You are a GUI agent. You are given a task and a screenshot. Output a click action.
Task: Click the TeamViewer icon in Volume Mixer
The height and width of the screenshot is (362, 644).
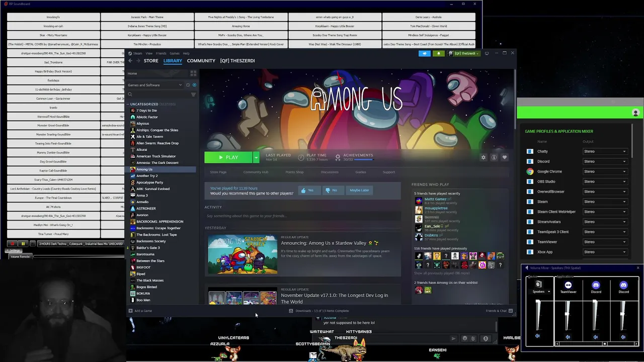click(568, 285)
